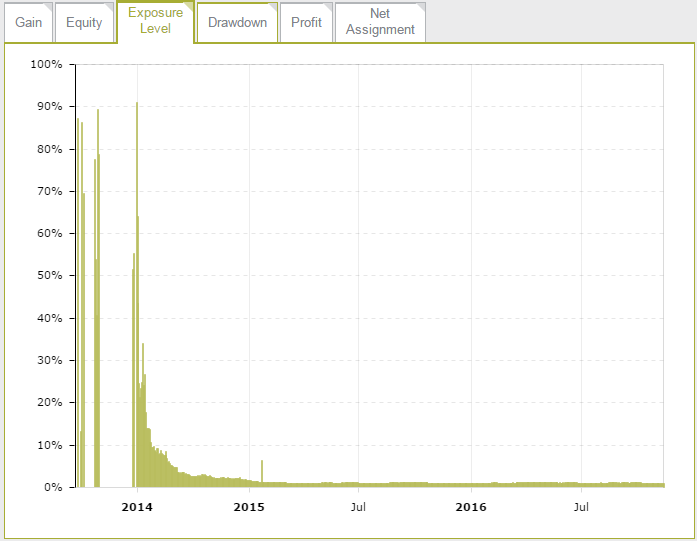Click the 80% y-axis label
The height and width of the screenshot is (541, 697).
[x=49, y=149]
